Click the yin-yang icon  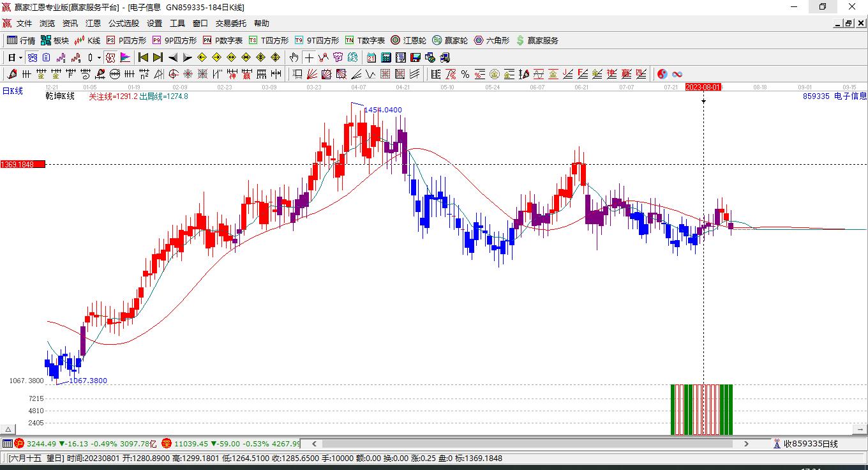click(x=662, y=73)
